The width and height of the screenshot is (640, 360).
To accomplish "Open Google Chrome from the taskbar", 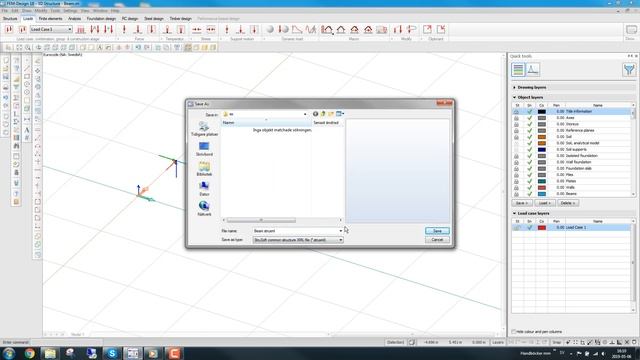I will [x=29, y=353].
